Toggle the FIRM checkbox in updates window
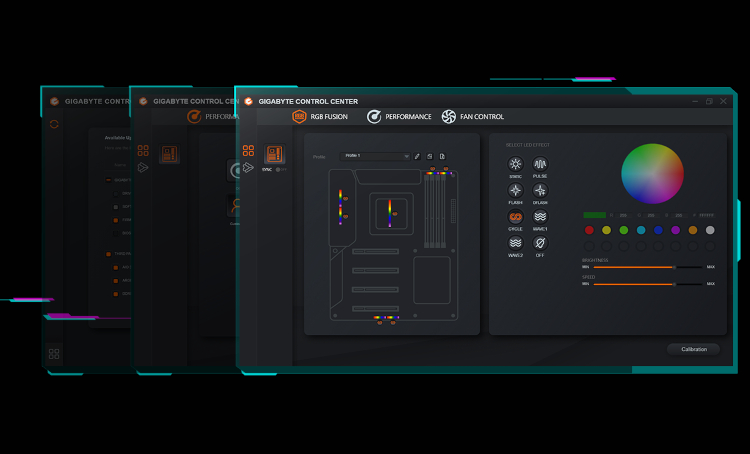 pyautogui.click(x=116, y=220)
